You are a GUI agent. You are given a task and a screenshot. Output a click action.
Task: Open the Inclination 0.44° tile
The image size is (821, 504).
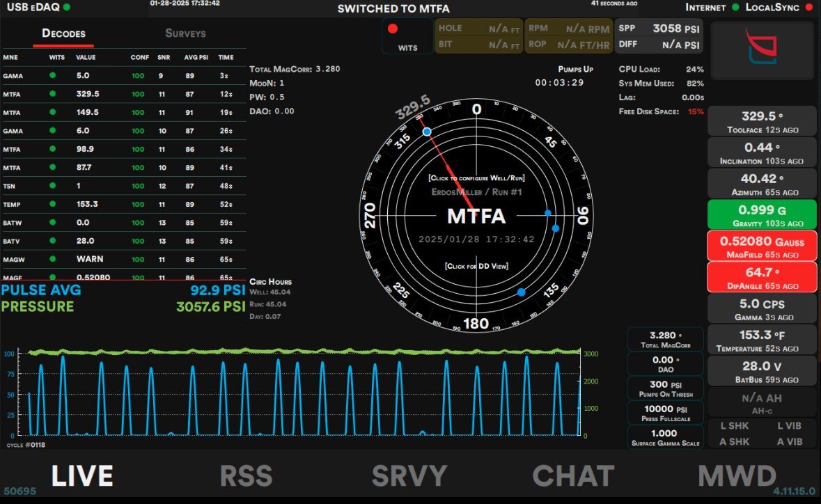click(762, 152)
